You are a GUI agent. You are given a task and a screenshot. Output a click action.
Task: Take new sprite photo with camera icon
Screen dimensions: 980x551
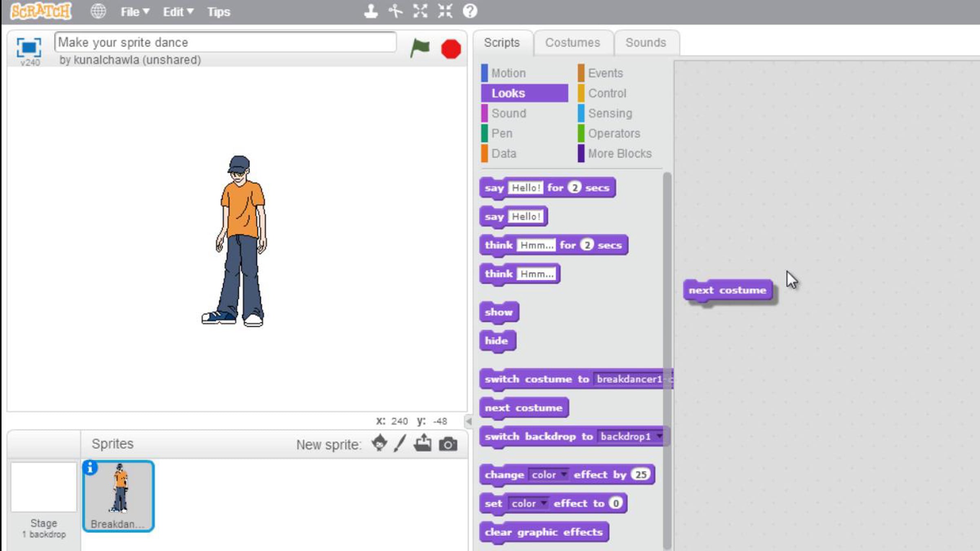tap(448, 444)
